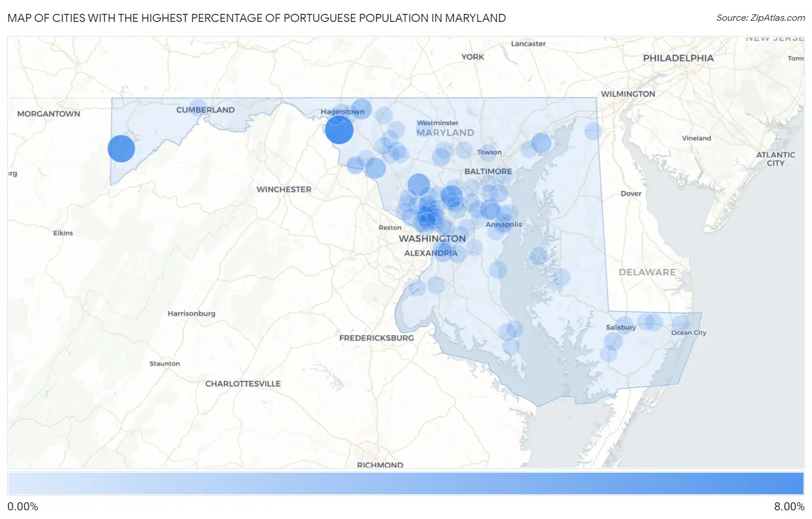Click the DELAWARE state label

(647, 272)
